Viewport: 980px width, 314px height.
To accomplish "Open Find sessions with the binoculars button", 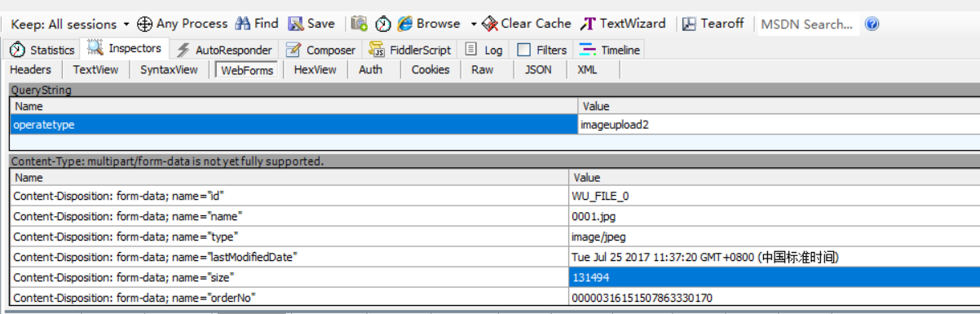I will click(257, 24).
